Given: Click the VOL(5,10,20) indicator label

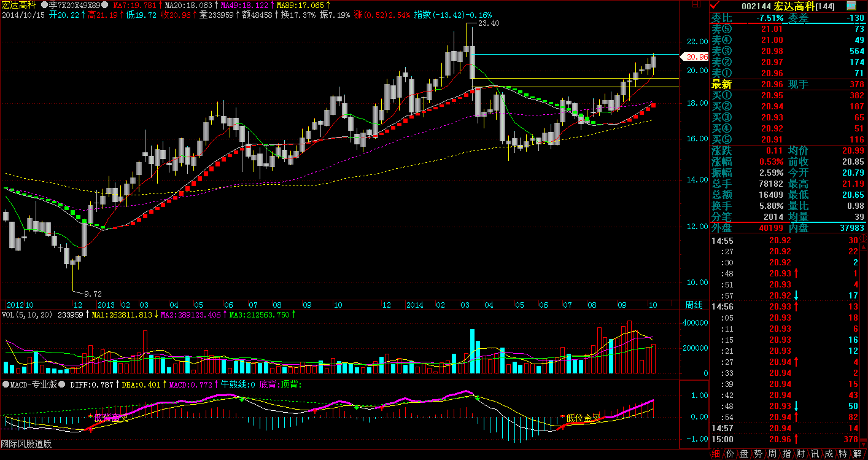Looking at the screenshot, I should point(28,314).
